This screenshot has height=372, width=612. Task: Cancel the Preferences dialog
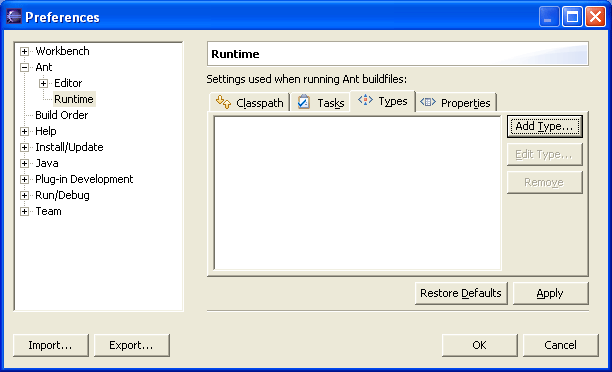click(560, 345)
